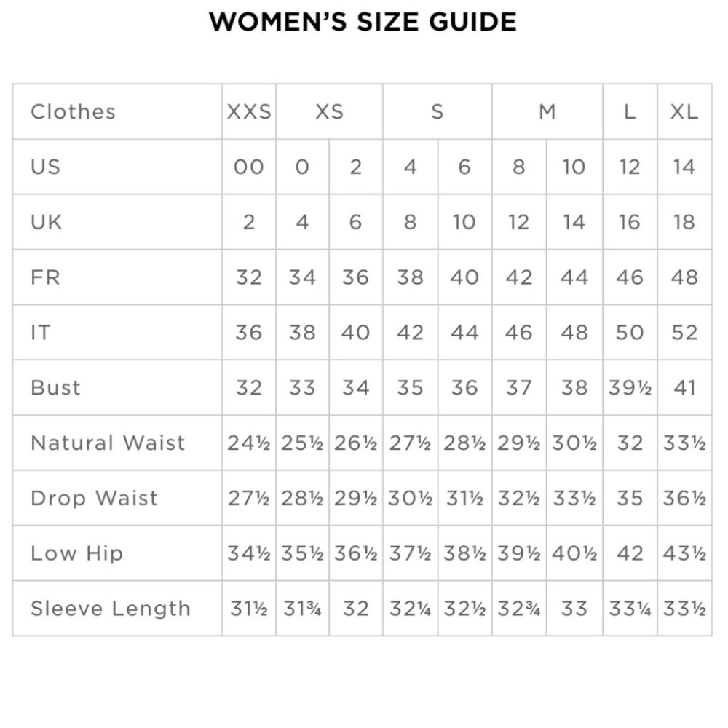The width and height of the screenshot is (728, 728).
Task: Click the UK row label
Action: pyautogui.click(x=46, y=222)
